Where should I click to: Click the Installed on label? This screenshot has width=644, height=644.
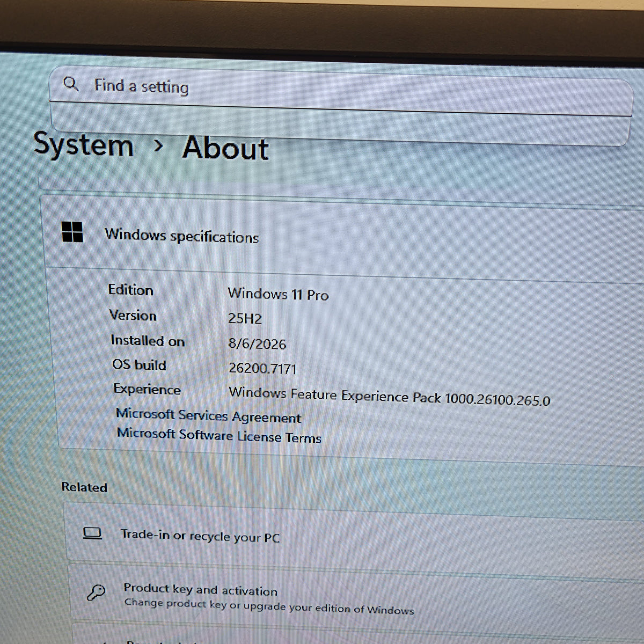(148, 341)
